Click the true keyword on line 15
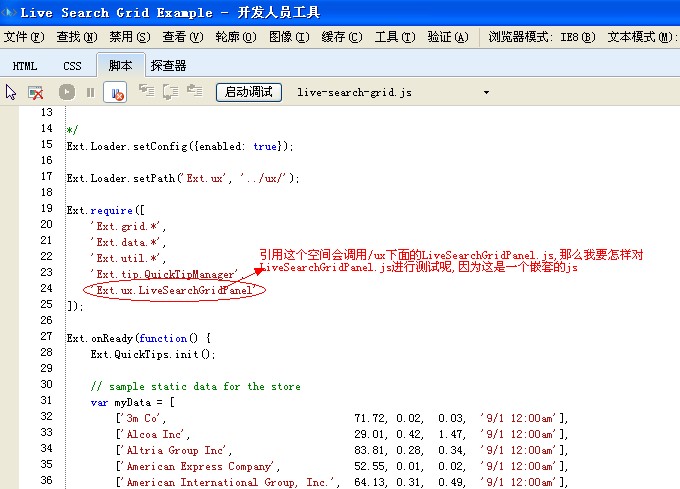680x489 pixels. (265, 146)
